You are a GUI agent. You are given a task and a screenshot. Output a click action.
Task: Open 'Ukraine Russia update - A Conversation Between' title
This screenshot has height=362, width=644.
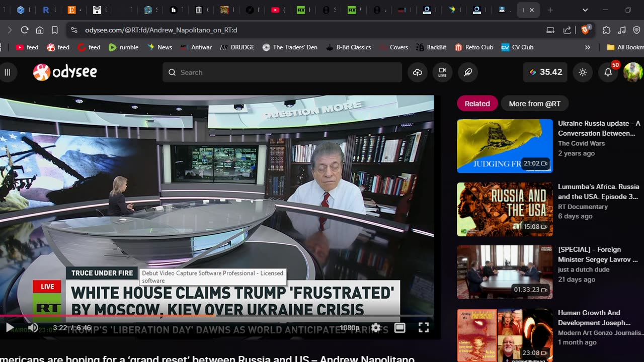(x=599, y=128)
